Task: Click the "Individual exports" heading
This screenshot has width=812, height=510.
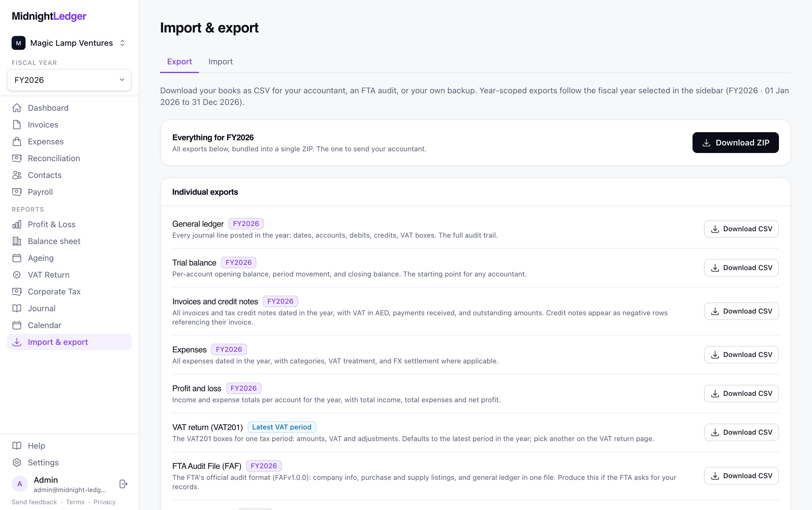Action: pyautogui.click(x=205, y=192)
